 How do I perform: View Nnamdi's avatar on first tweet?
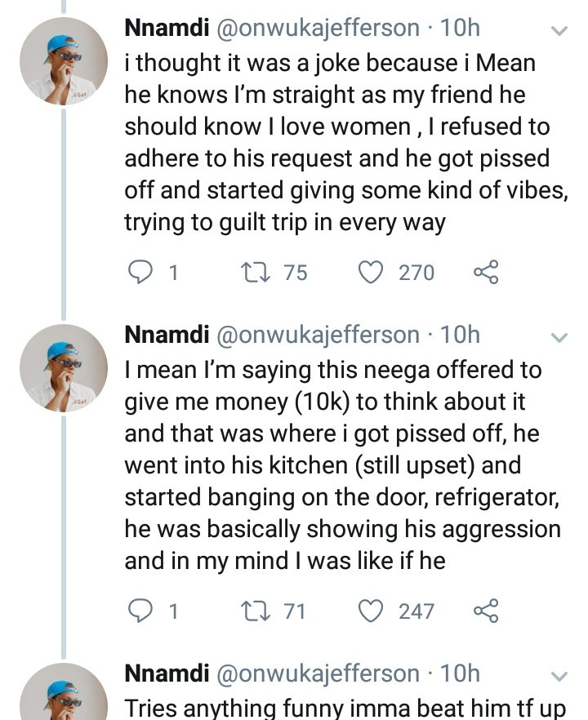click(64, 61)
